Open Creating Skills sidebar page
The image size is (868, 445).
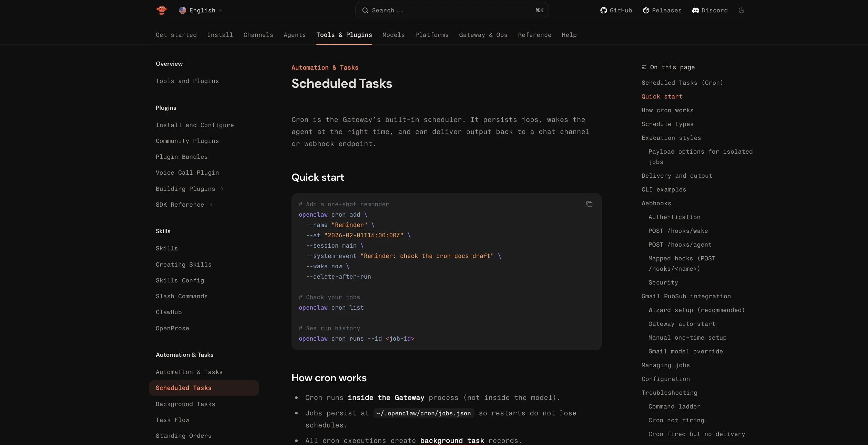click(x=184, y=265)
